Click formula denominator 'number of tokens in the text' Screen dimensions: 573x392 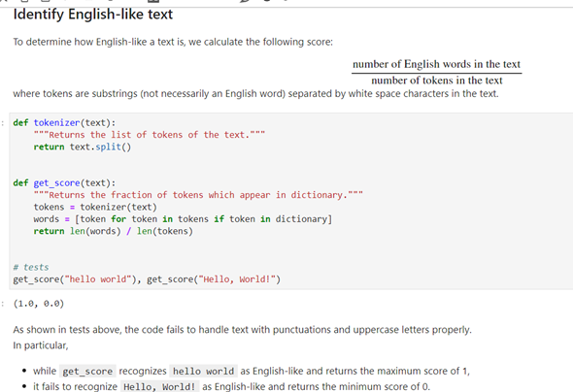click(x=437, y=81)
